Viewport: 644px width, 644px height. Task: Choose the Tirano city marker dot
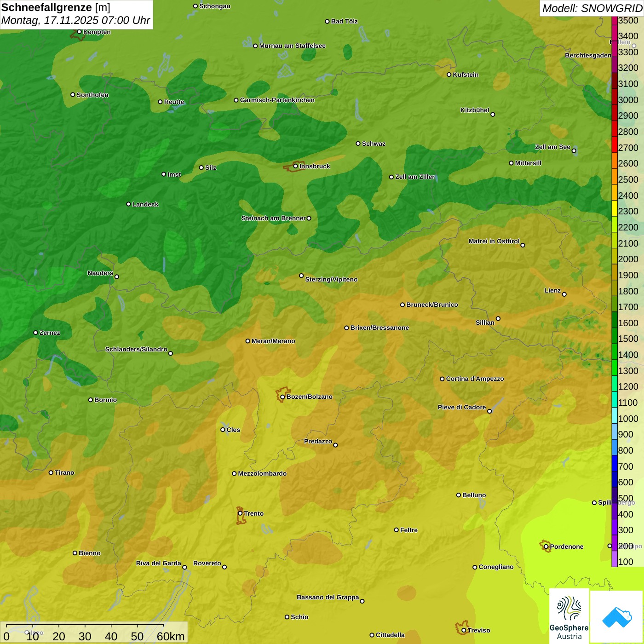(51, 472)
